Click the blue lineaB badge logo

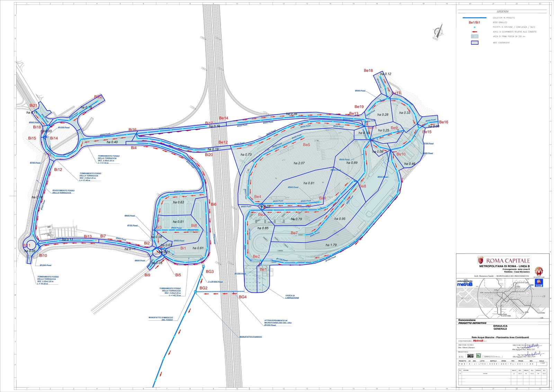[539, 283]
